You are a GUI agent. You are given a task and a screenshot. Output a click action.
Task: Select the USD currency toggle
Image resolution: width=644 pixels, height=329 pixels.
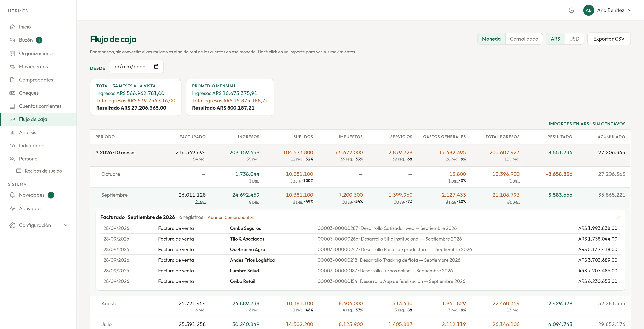point(574,39)
